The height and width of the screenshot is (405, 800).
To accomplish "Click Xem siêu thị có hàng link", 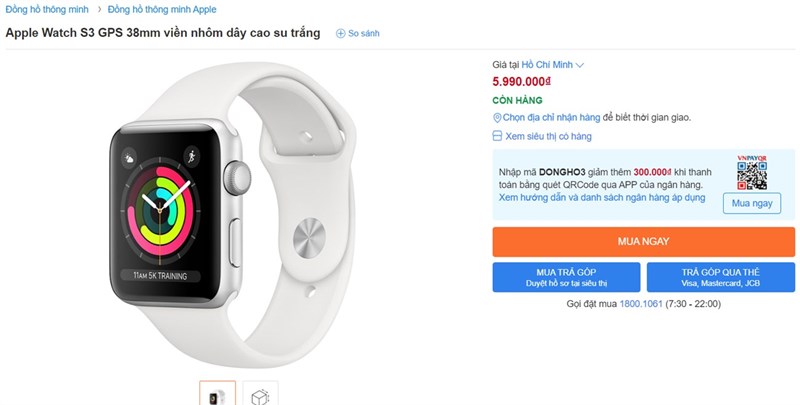I will click(548, 136).
